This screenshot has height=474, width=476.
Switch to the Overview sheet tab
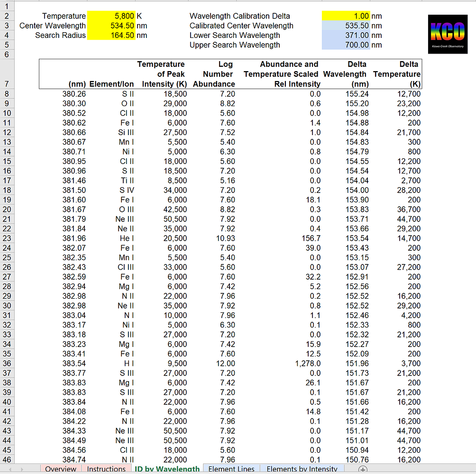coord(61,469)
